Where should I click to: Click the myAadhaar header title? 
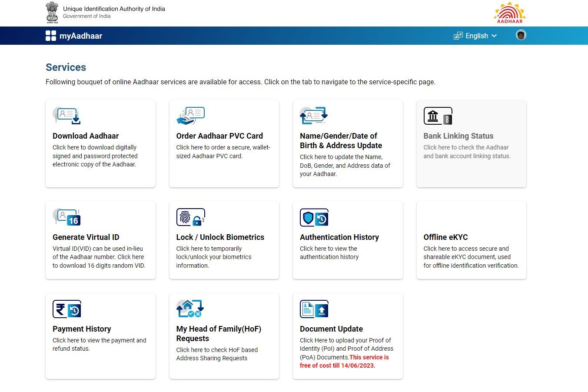click(x=81, y=36)
